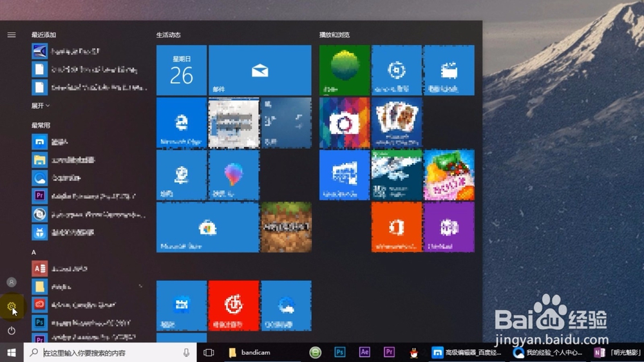Viewport: 644px width, 362px height.
Task: Switch to Photoshop on the taskbar
Action: point(339,352)
